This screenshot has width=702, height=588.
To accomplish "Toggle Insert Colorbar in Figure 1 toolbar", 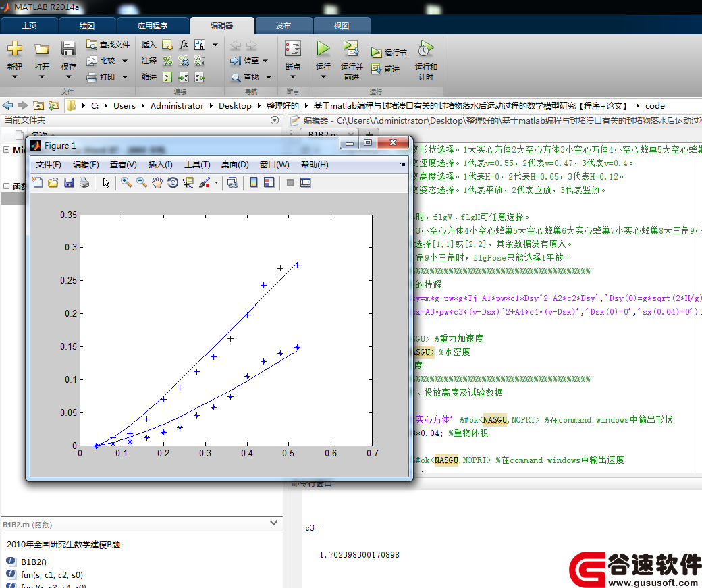I will click(254, 182).
